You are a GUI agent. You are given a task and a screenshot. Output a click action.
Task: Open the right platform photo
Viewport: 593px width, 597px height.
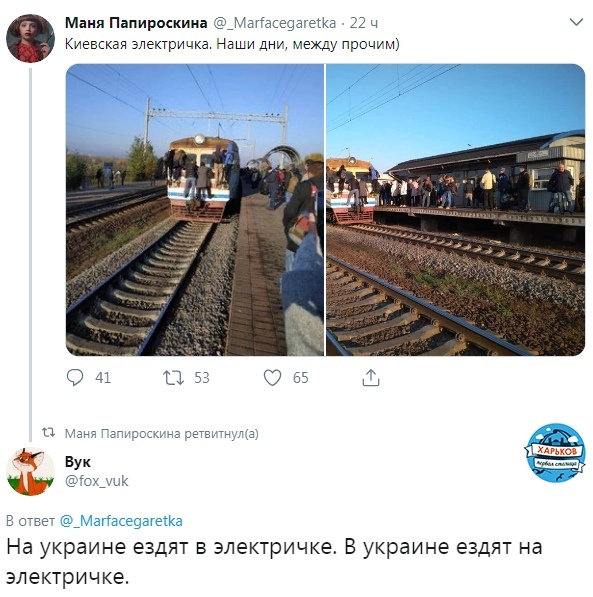click(456, 210)
